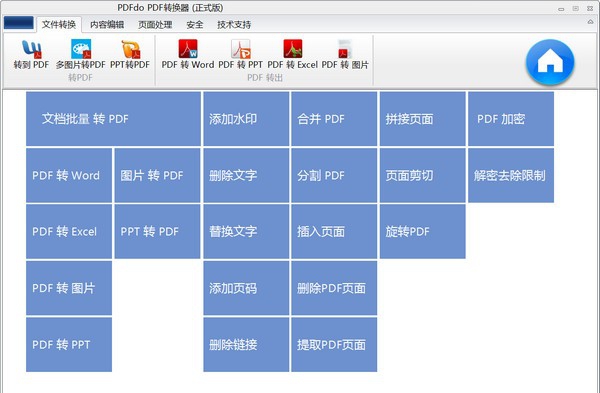600x393 pixels.
Task: Click the PDF 转 Excel ribbon icon
Action: coord(292,55)
